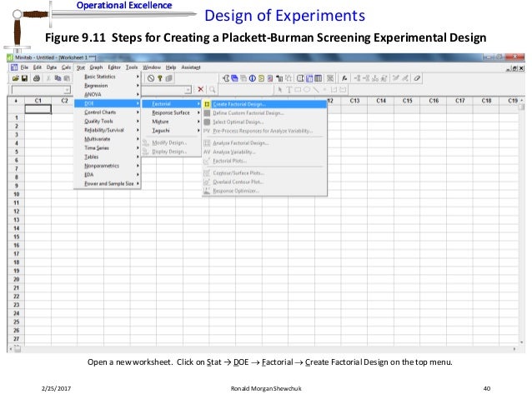
Task: Click the fx function toolbar icon
Action: (x=344, y=77)
